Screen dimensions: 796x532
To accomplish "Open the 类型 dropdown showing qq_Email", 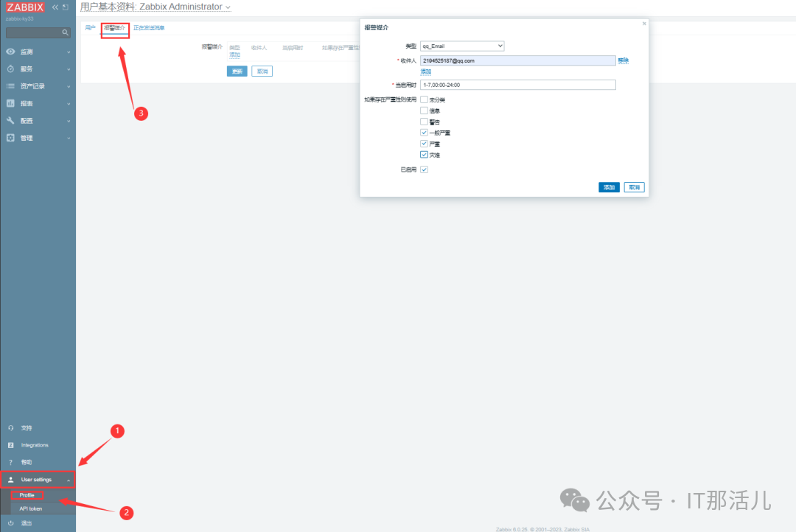I will click(x=462, y=46).
